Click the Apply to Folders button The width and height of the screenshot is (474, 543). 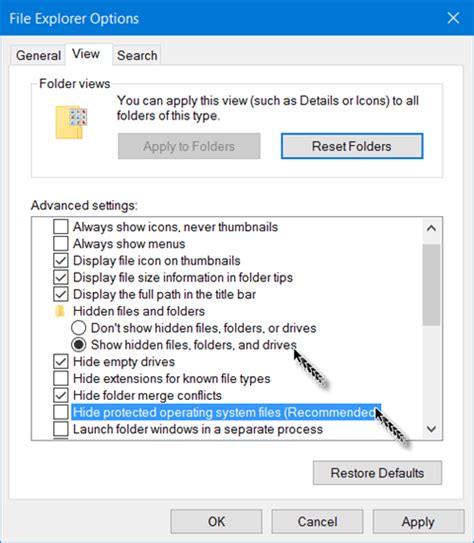[x=189, y=146]
